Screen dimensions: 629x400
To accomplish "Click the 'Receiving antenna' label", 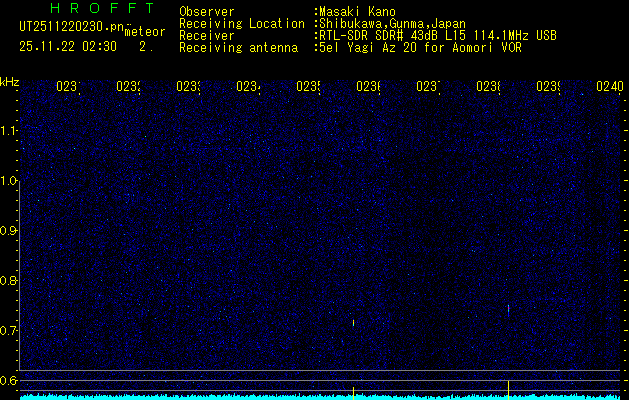I will 238,48.
